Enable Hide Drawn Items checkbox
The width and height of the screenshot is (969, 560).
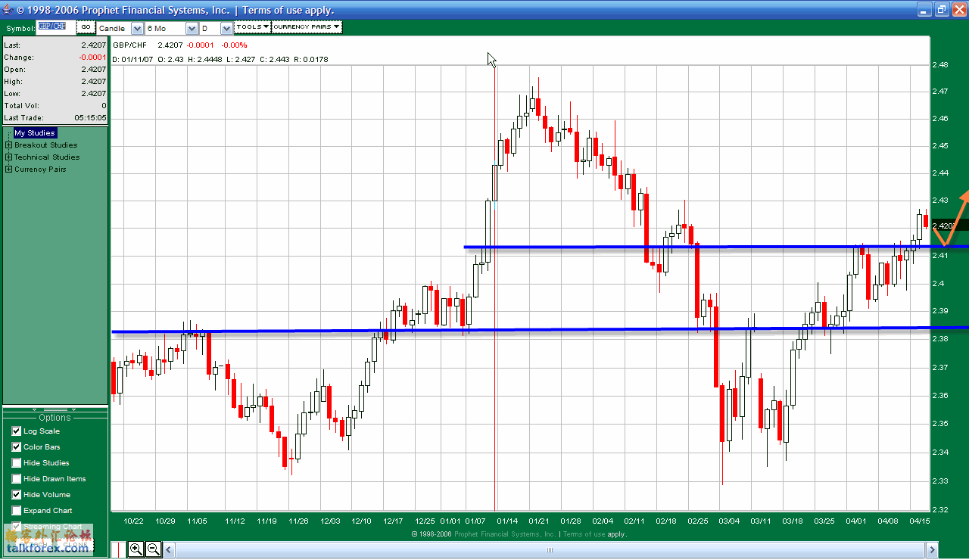coord(17,478)
